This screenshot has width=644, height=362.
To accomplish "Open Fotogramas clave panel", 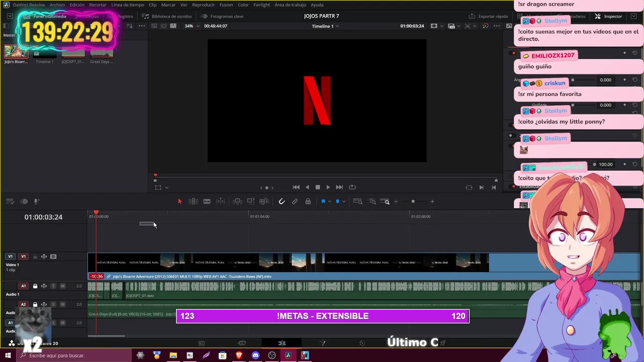I will click(222, 16).
